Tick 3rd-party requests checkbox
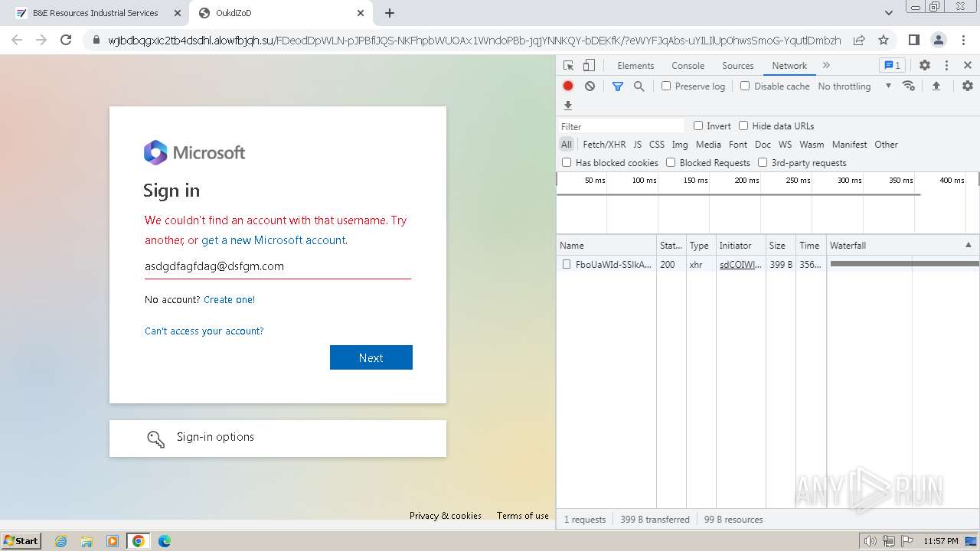Image resolution: width=980 pixels, height=551 pixels. (x=763, y=162)
